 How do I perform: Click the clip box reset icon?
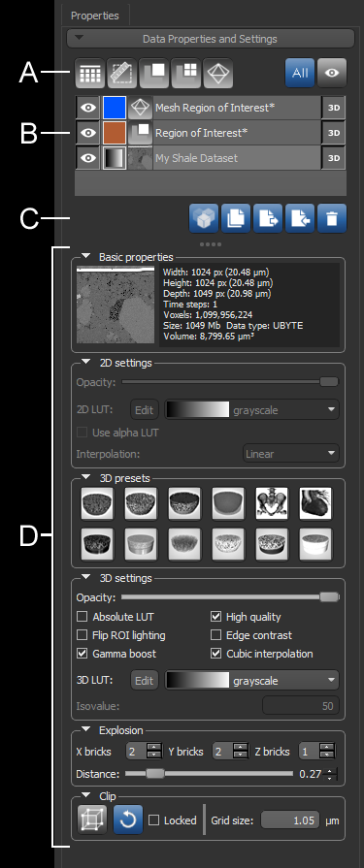128,820
